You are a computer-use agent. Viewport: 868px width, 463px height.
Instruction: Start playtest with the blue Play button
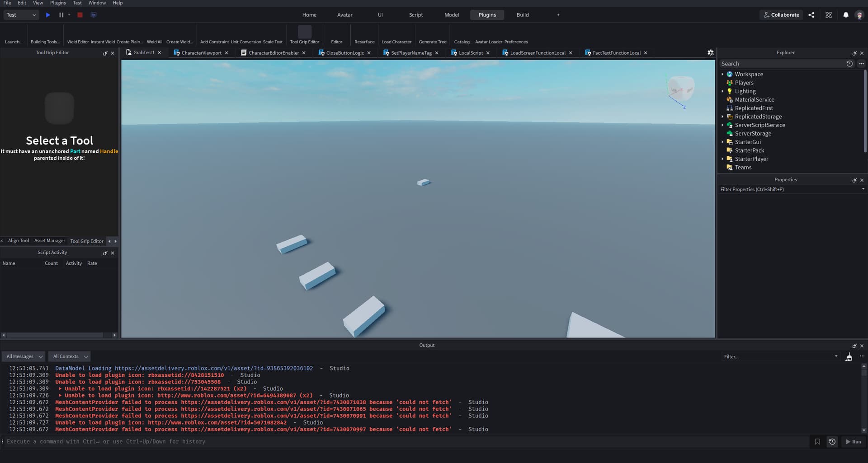(48, 15)
